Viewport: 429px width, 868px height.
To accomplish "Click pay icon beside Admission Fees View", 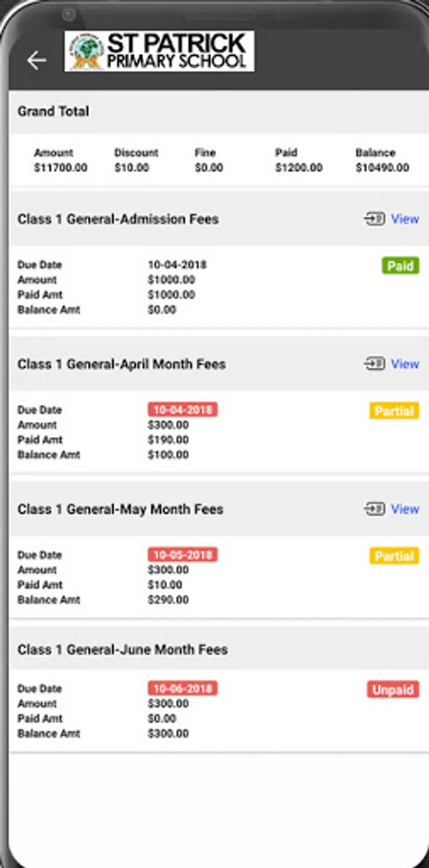I will coord(375,219).
